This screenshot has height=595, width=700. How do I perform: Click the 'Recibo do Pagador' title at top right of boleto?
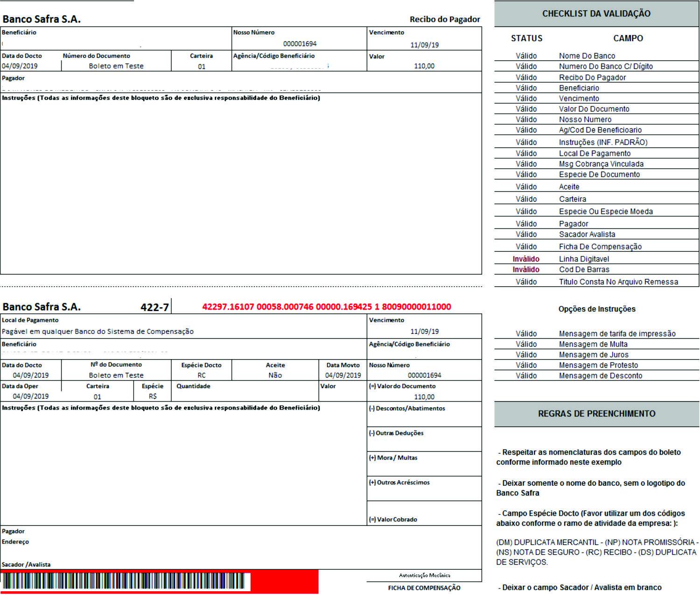445,19
